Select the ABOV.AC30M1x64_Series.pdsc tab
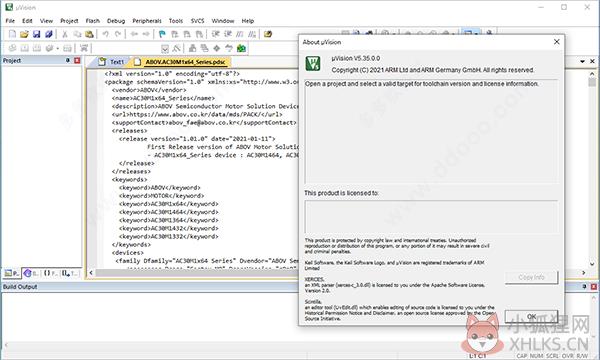The width and height of the screenshot is (600, 360). point(181,62)
